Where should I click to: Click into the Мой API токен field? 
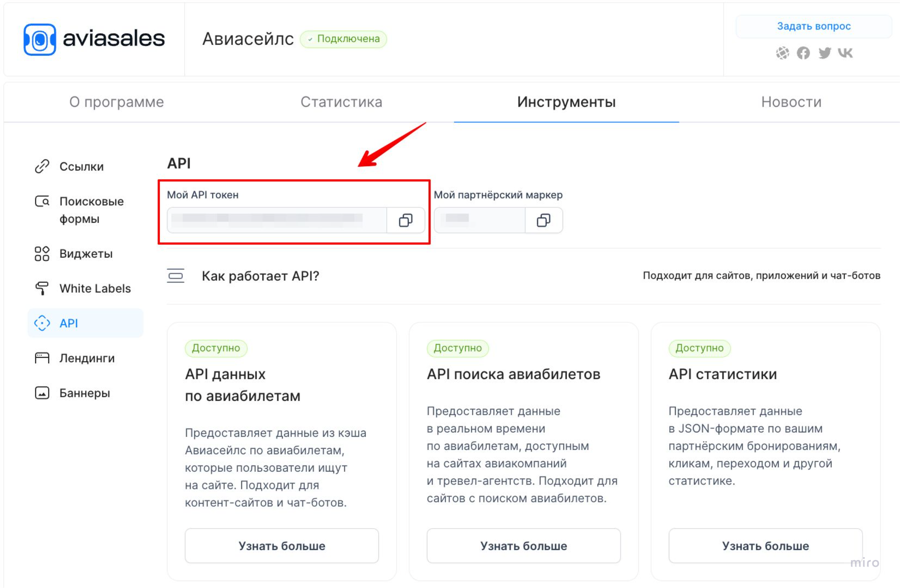coord(277,220)
